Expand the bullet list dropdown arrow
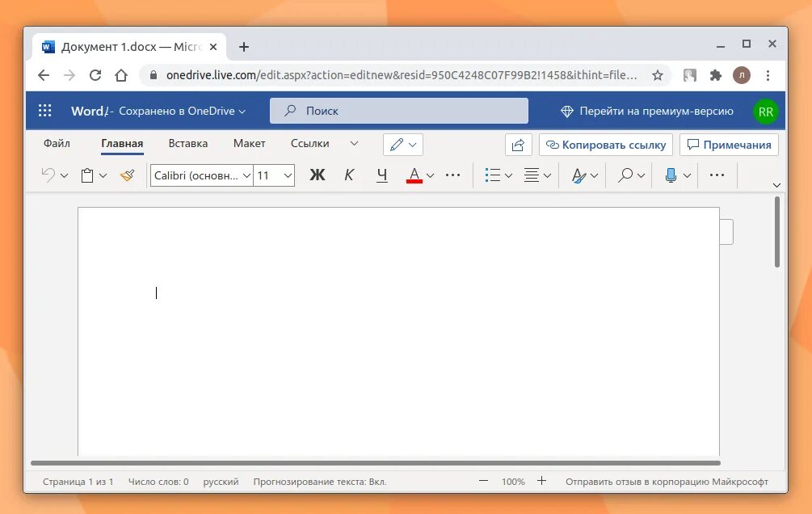Viewport: 812px width, 514px height. [x=508, y=175]
